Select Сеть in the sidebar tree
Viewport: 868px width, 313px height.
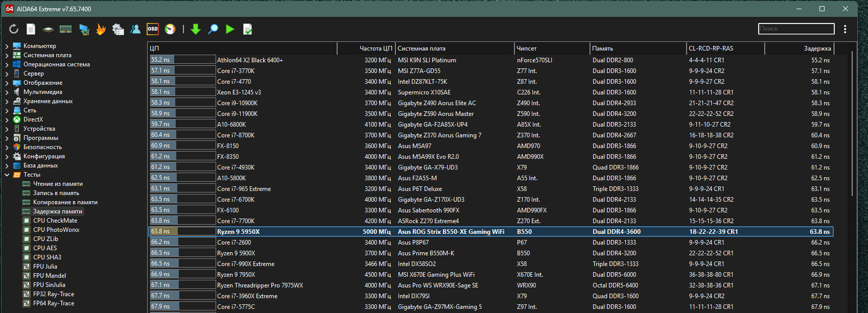coord(30,110)
